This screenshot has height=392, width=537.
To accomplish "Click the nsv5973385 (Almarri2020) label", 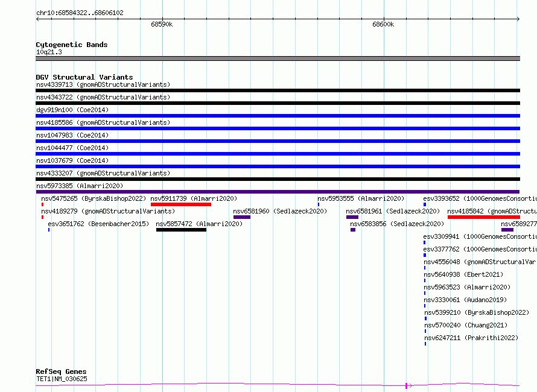I will (x=80, y=186).
